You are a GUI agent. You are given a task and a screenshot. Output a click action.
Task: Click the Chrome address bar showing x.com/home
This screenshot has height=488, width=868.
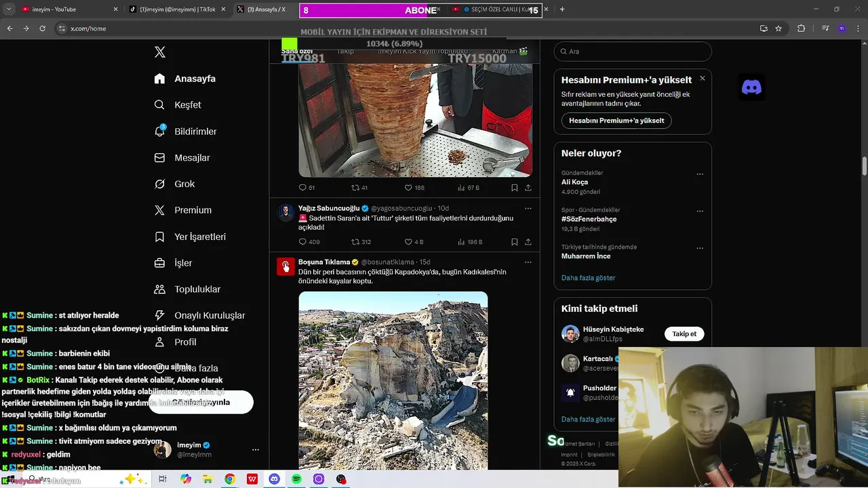407,28
